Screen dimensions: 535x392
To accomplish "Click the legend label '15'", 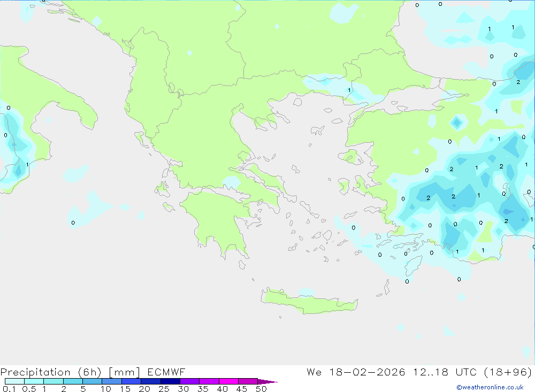I will (x=125, y=389).
